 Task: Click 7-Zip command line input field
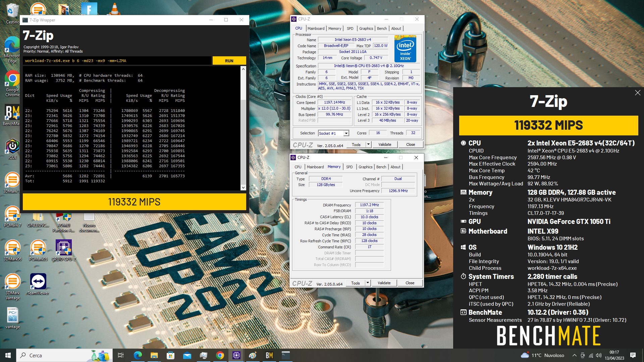117,61
